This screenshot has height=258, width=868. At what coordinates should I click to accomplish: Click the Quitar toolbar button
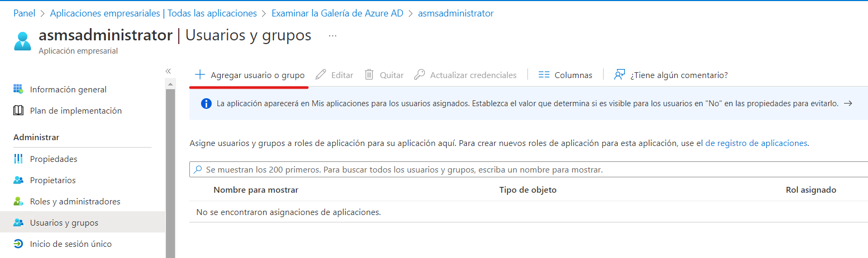(384, 75)
